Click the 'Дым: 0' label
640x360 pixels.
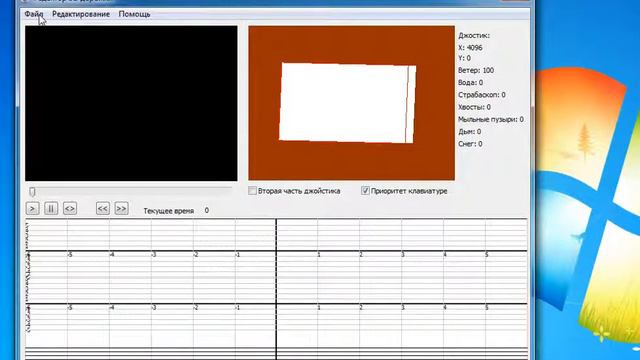[469, 131]
